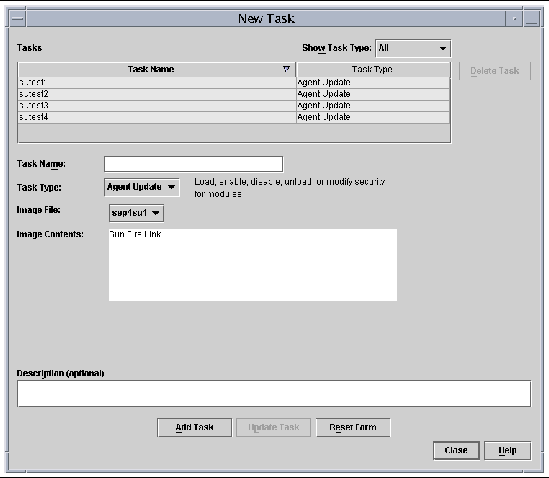Open Help for the New Task dialog
Image resolution: width=549 pixels, height=478 pixels.
507,450
